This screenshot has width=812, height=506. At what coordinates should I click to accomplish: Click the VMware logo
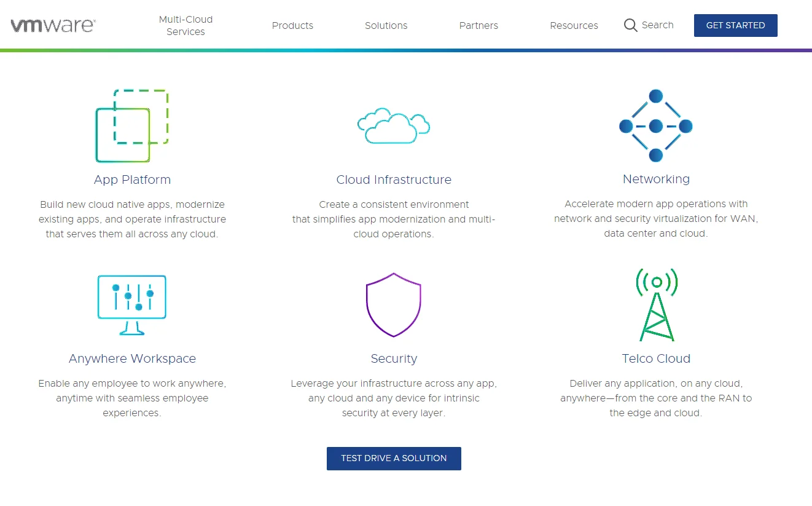(x=53, y=25)
